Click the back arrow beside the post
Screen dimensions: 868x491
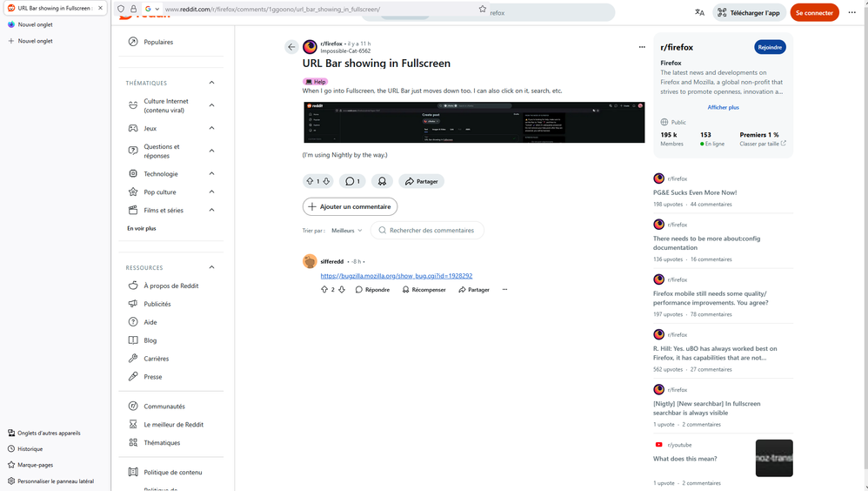click(291, 47)
